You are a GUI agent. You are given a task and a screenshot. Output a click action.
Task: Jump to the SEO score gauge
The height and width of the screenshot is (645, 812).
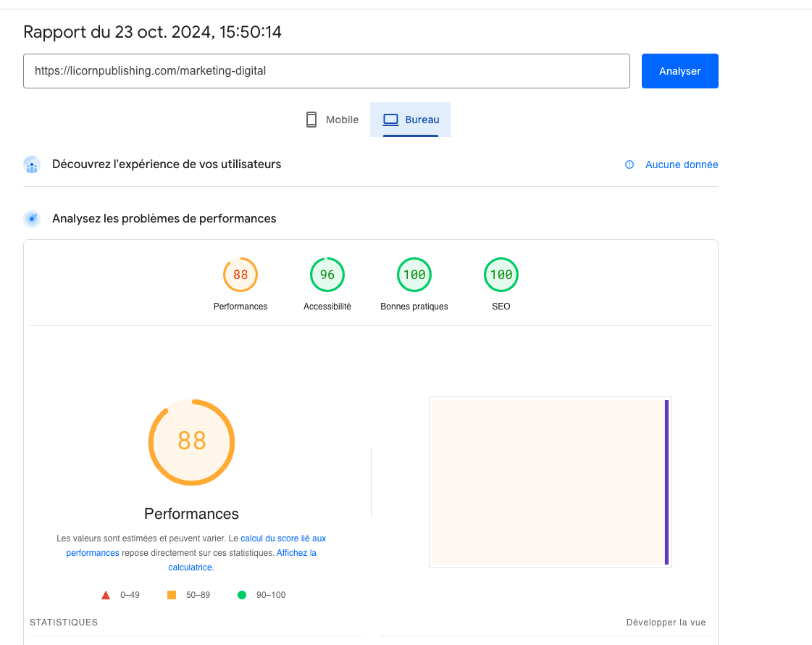501,275
